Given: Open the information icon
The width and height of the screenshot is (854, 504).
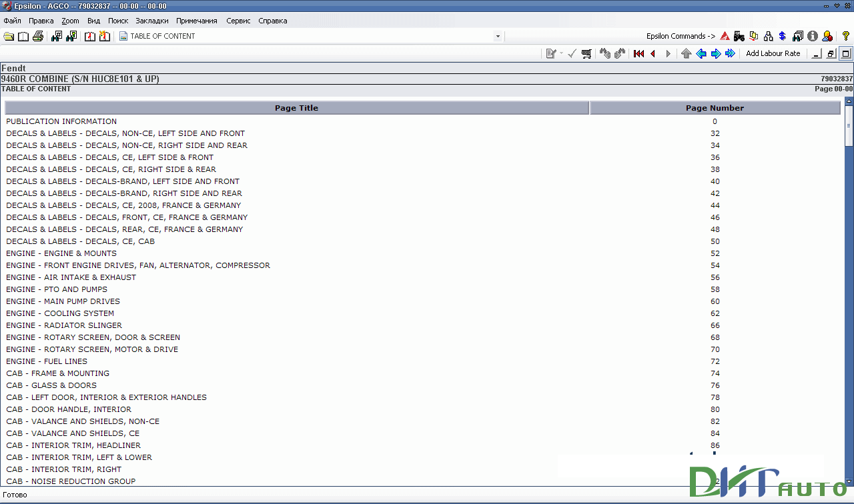Looking at the screenshot, I should 813,36.
